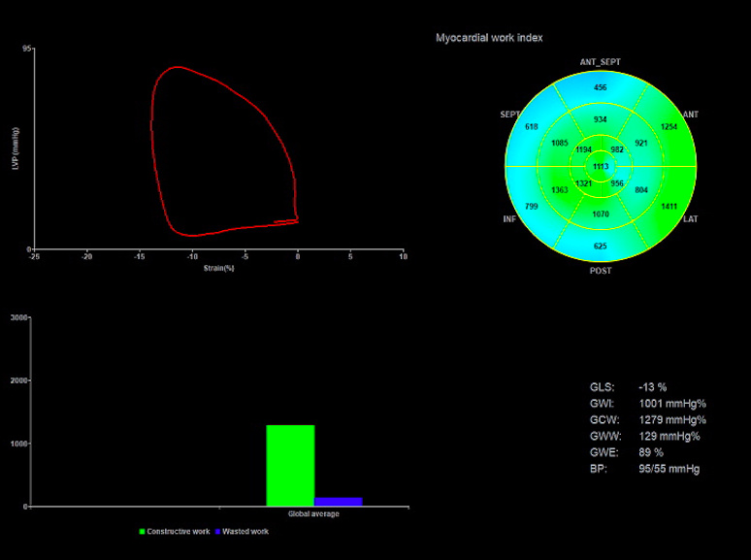Select the GLS value -13 %
This screenshot has height=560, width=751.
click(653, 387)
